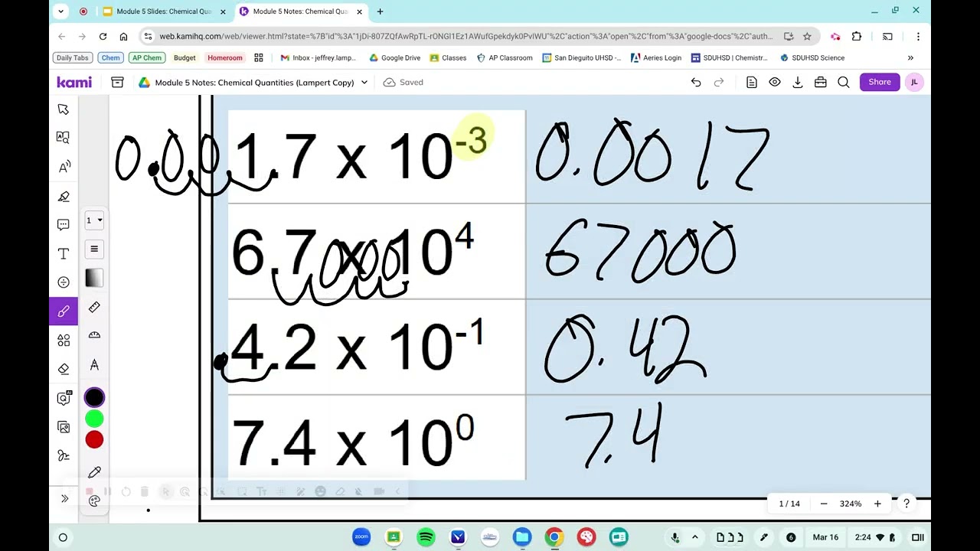Viewport: 980px width, 551px height.
Task: Click the 1 / 14 page indicator
Action: click(789, 504)
